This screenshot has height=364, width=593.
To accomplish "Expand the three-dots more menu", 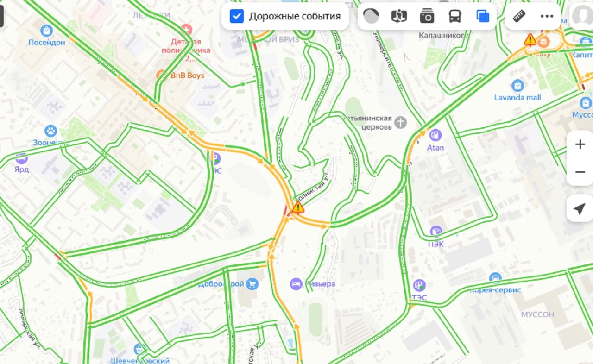I will click(547, 16).
